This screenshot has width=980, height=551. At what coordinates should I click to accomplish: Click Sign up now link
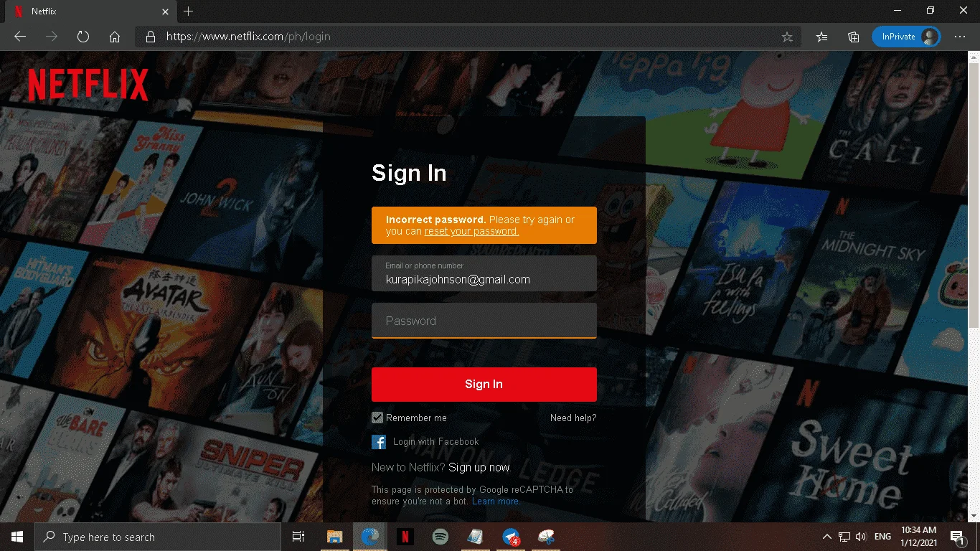479,468
